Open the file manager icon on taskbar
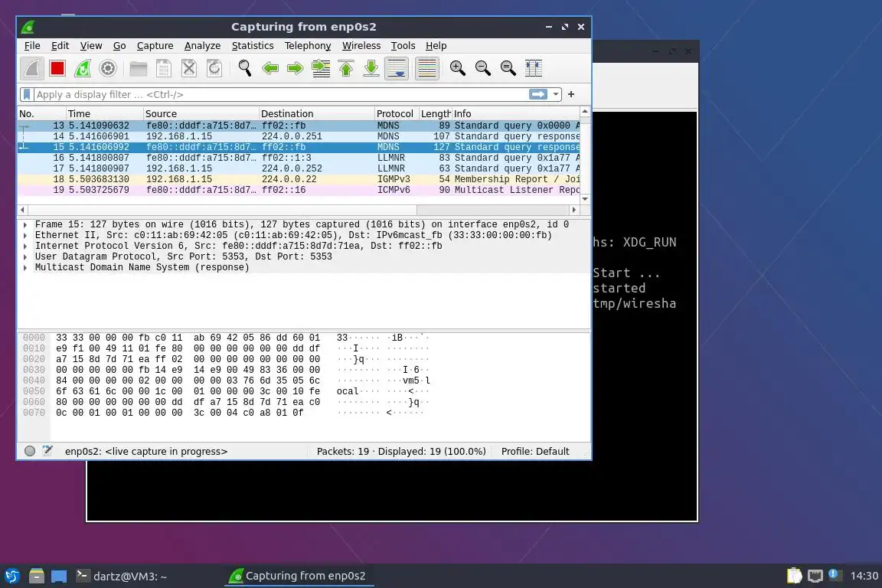This screenshot has width=882, height=588. (37, 576)
